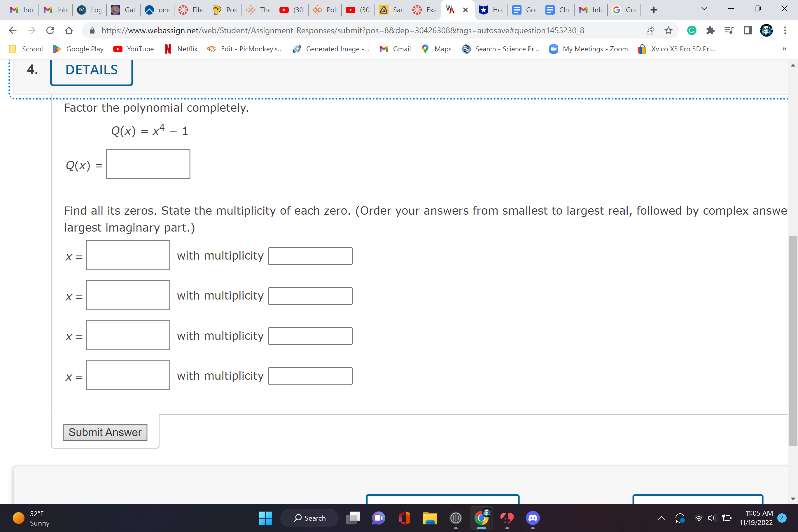Click the Q(x) answer input field
Image resolution: width=798 pixels, height=532 pixels.
point(148,164)
